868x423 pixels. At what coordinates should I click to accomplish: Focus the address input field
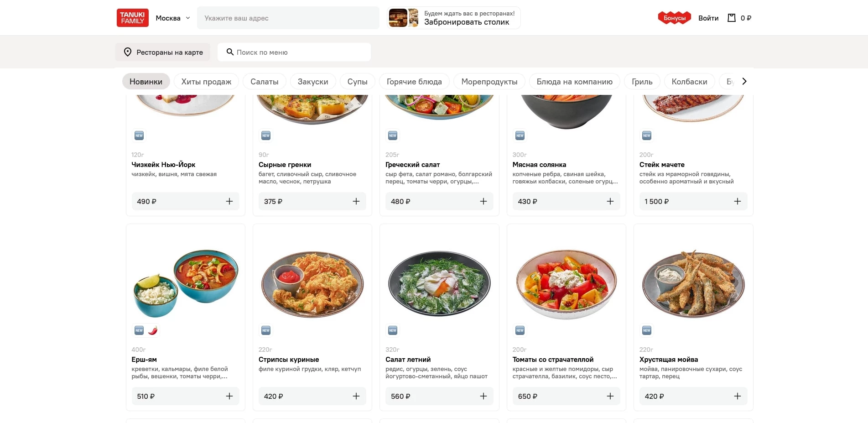288,18
